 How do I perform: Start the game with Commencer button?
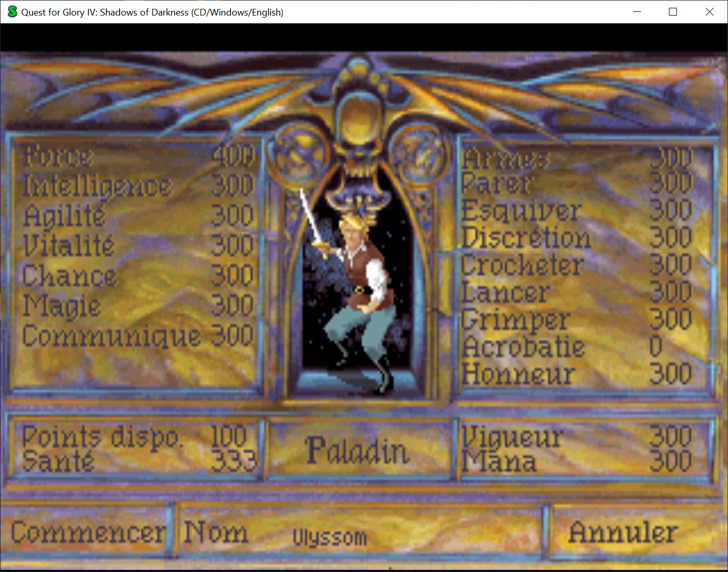(x=89, y=533)
